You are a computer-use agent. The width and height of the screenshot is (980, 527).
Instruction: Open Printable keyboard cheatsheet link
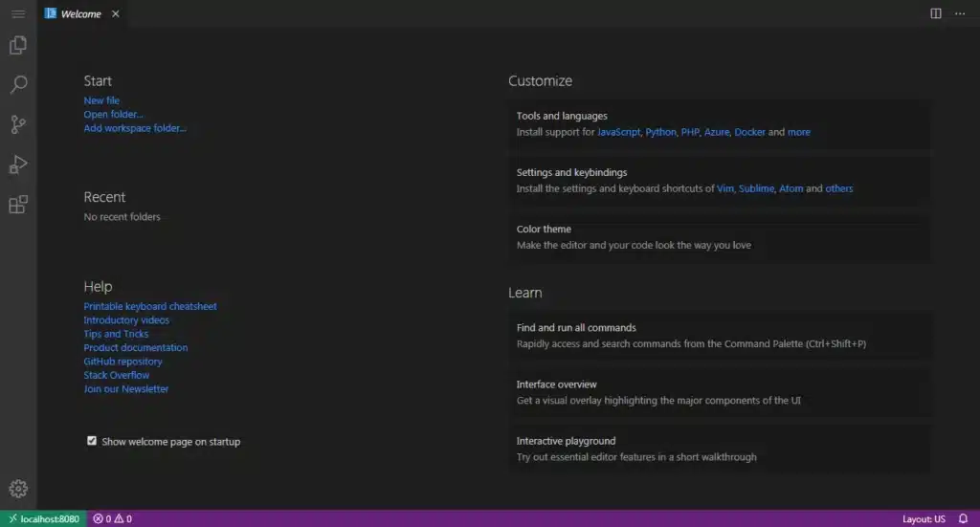(150, 306)
